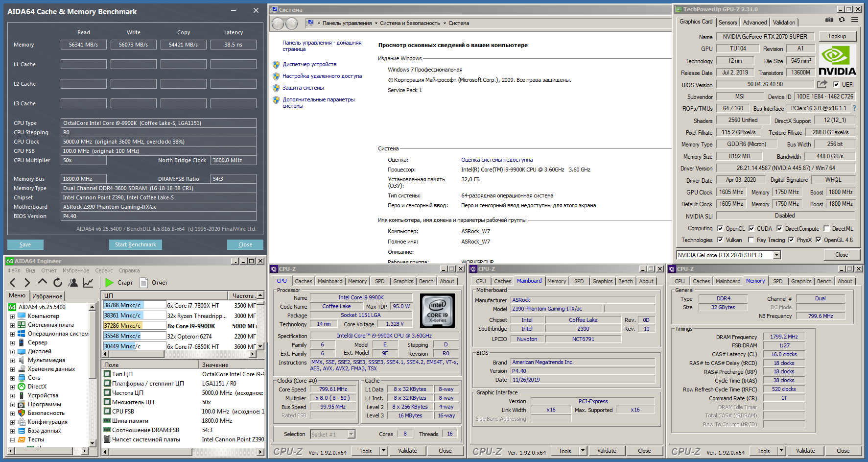Go up one level in AIDA64 Engineer
The height and width of the screenshot is (462, 868).
[x=43, y=282]
